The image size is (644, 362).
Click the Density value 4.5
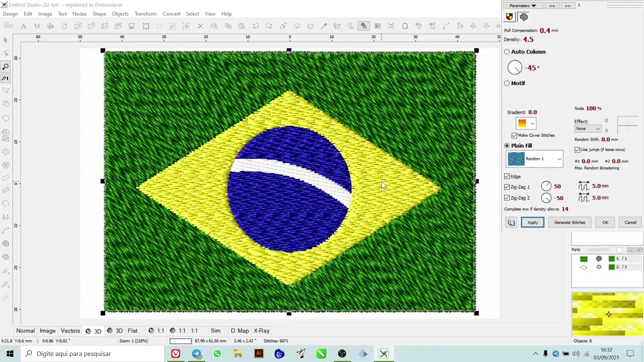528,40
